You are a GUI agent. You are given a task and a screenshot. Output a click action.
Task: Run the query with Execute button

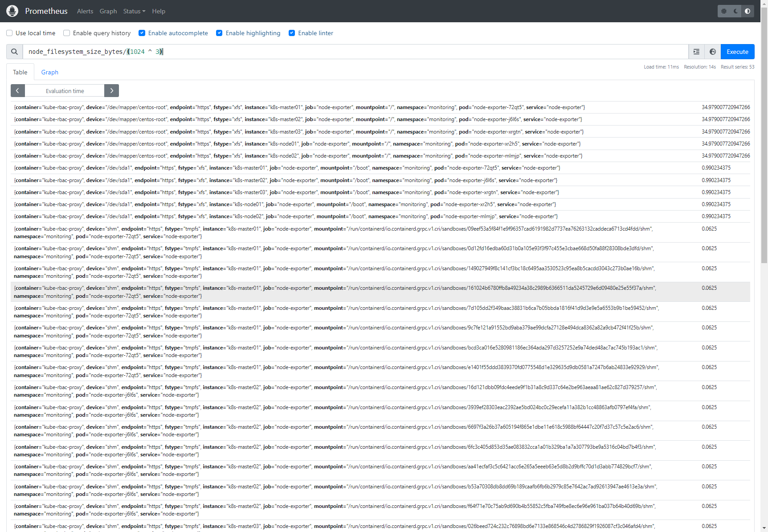738,52
